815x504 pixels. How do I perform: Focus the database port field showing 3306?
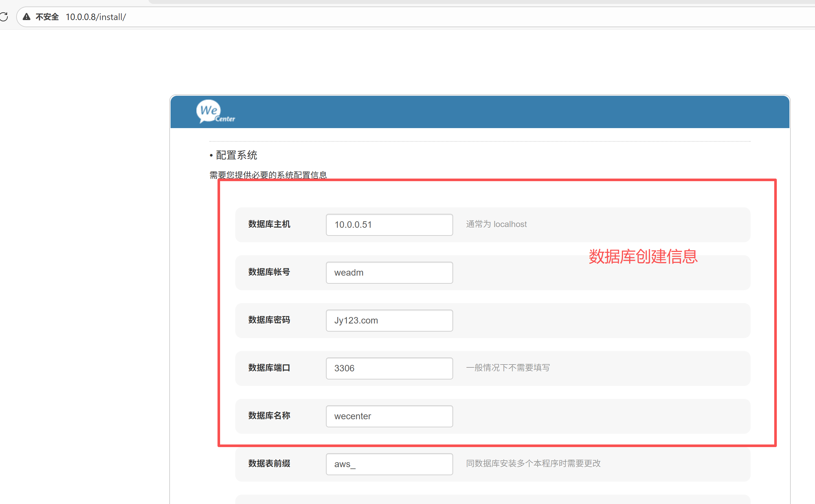tap(389, 368)
